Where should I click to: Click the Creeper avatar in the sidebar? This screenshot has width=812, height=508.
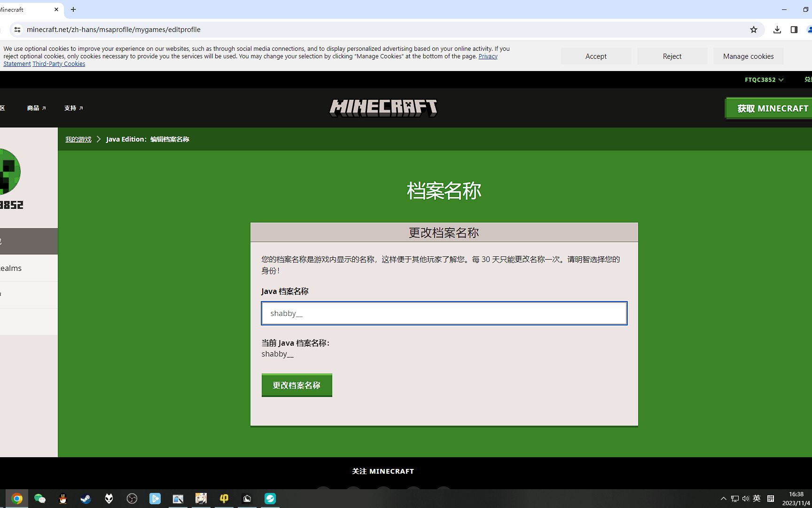pos(9,172)
